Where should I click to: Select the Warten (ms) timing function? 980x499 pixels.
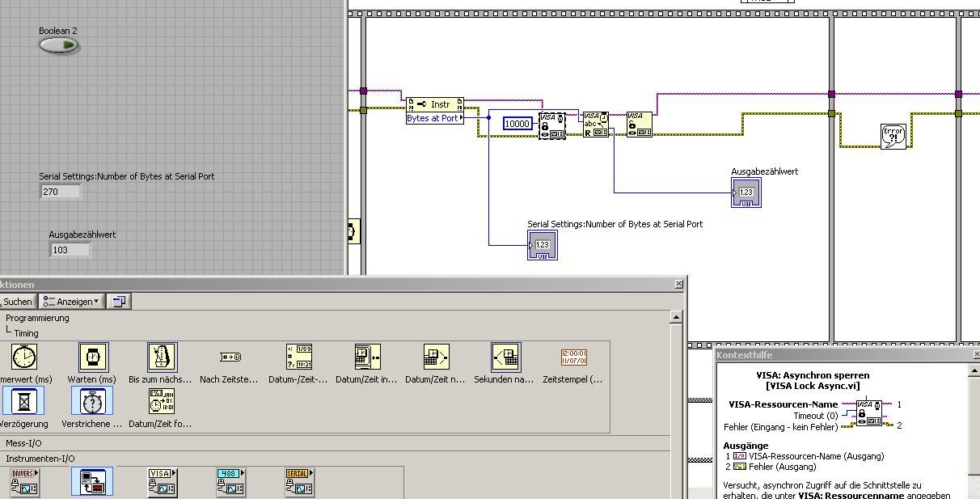pos(92,357)
